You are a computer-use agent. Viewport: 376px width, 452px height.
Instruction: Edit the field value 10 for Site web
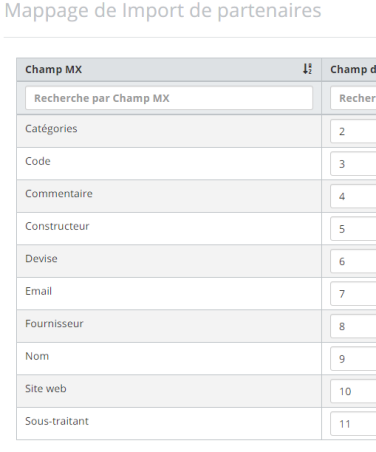click(353, 391)
